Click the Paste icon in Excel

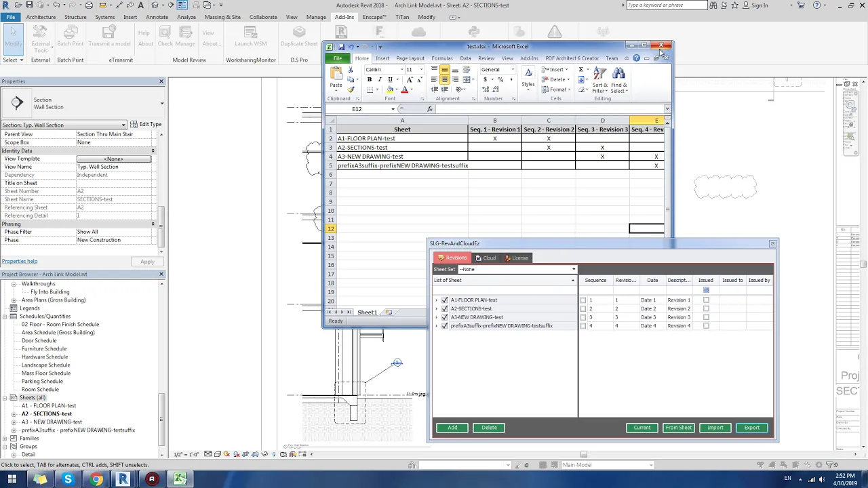click(336, 75)
